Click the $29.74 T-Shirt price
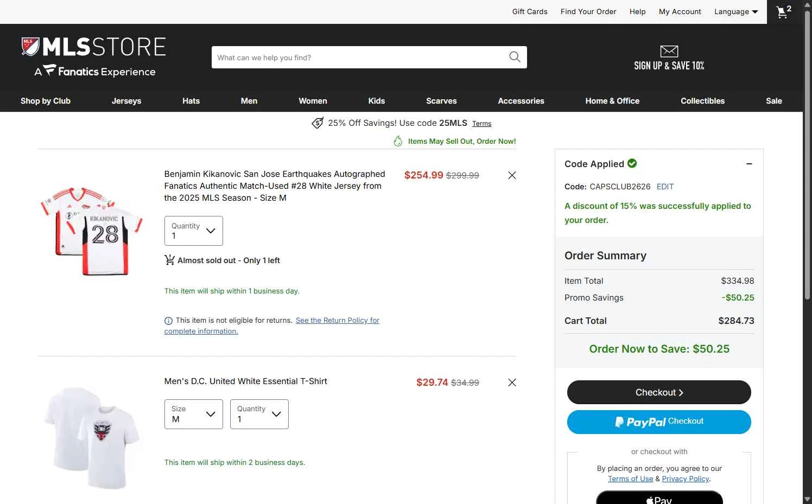 [432, 382]
